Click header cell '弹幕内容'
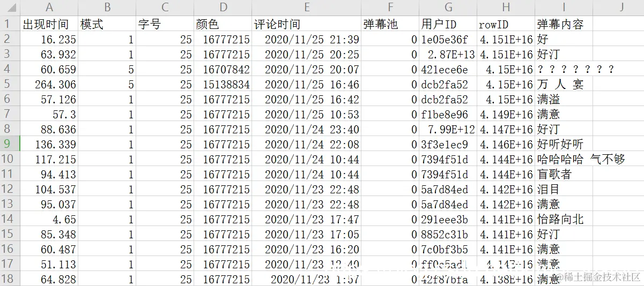 (x=564, y=24)
